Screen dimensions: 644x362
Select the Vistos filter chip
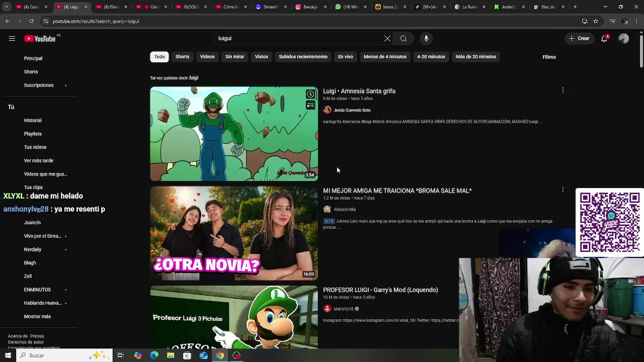262,57
